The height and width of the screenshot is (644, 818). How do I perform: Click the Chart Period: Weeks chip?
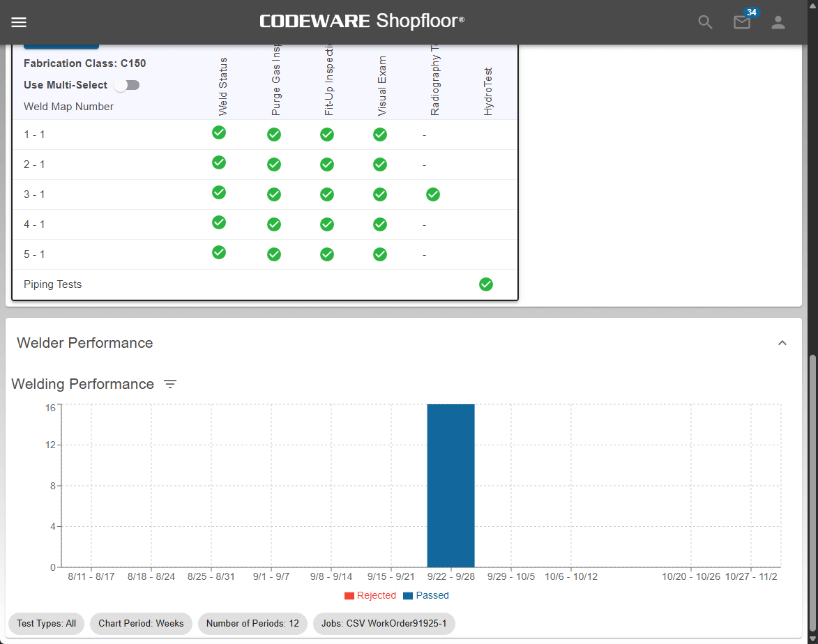[x=141, y=623]
